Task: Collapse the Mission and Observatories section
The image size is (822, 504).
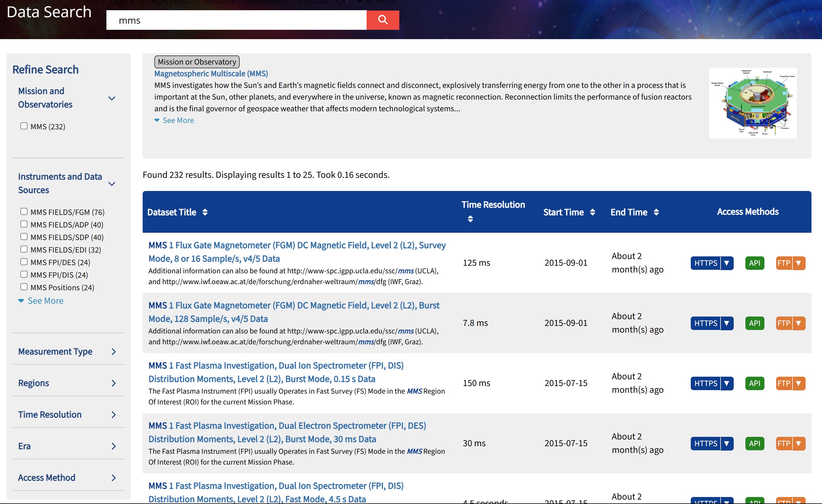Action: (112, 98)
